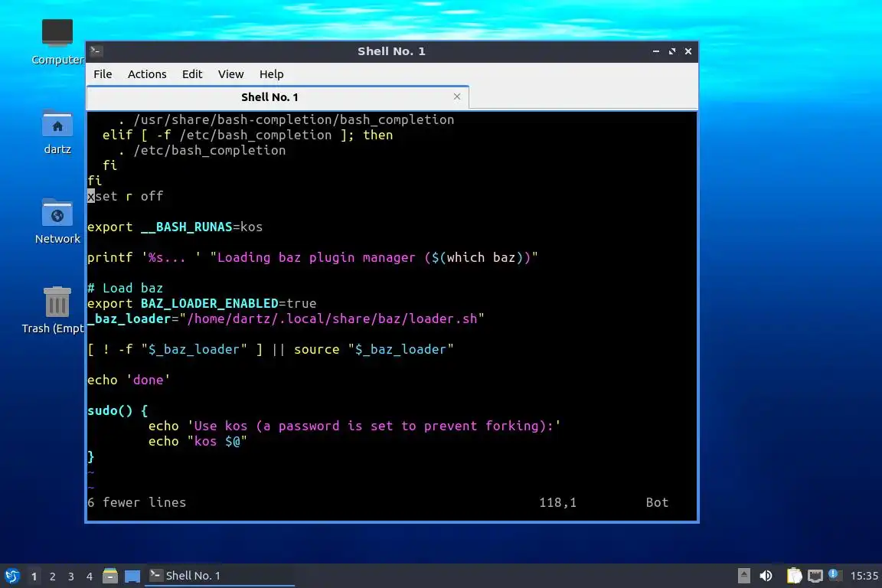Close the Shell No. 1 window
Screen dimensions: 882x588
688,51
